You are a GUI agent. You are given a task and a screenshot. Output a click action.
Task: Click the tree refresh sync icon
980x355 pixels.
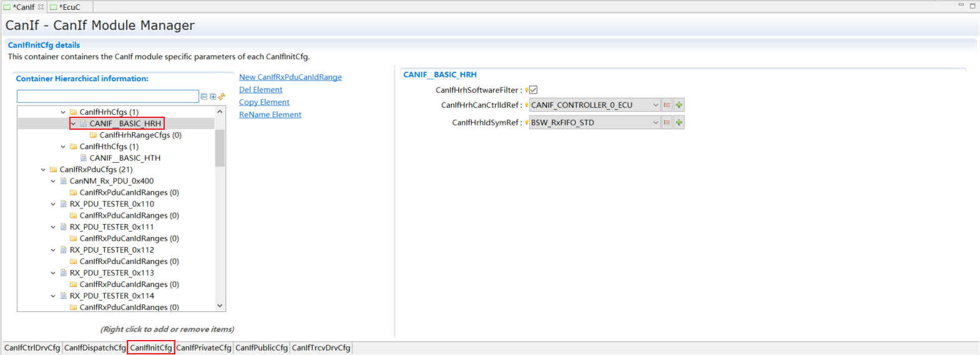222,97
